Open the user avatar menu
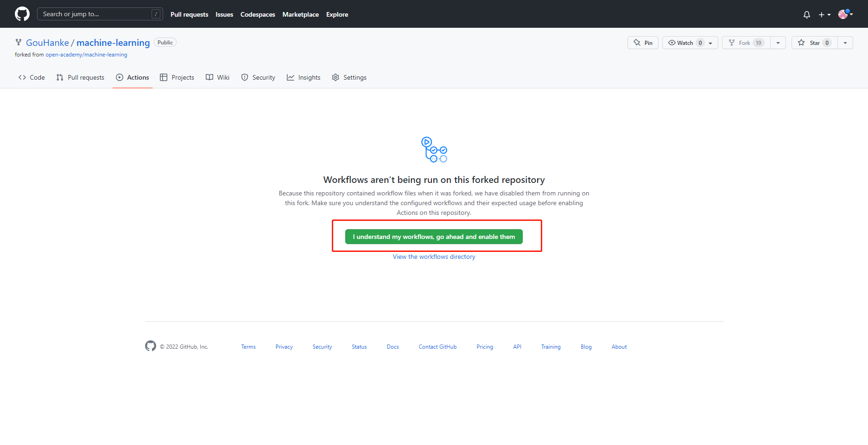Viewport: 868px width, 445px height. [x=846, y=14]
